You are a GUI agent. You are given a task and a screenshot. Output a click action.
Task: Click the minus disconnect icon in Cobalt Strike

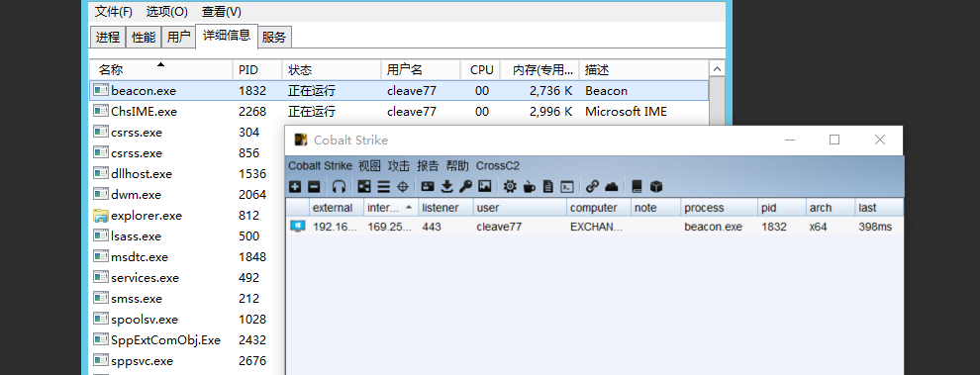pyautogui.click(x=315, y=186)
